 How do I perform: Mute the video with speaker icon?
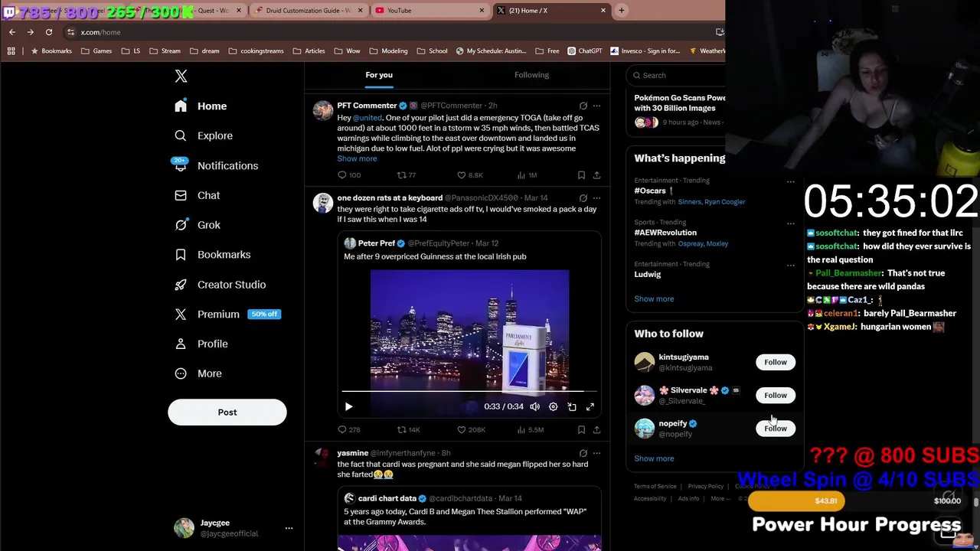point(534,407)
